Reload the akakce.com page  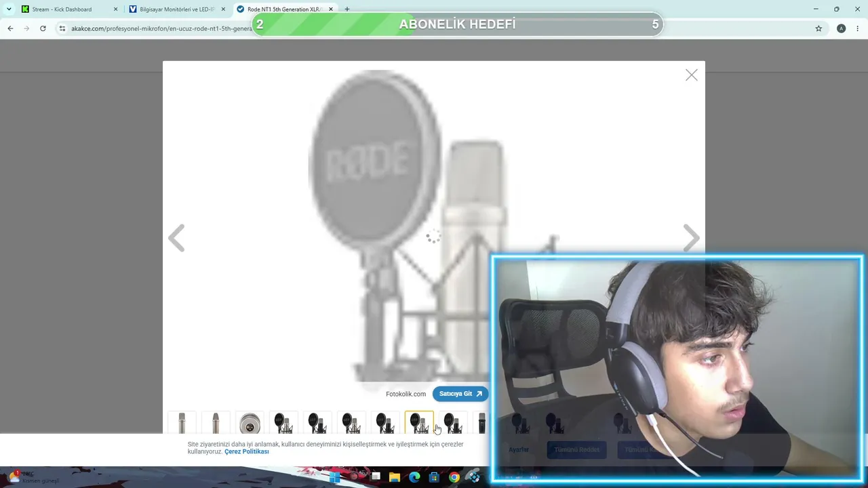pyautogui.click(x=43, y=28)
